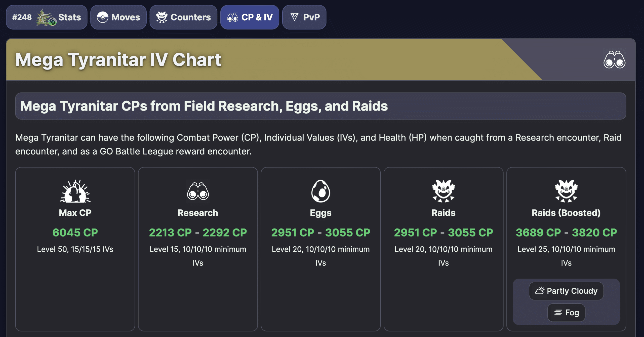Click the CPs from Field Research section heading
This screenshot has height=337, width=644.
(x=204, y=106)
